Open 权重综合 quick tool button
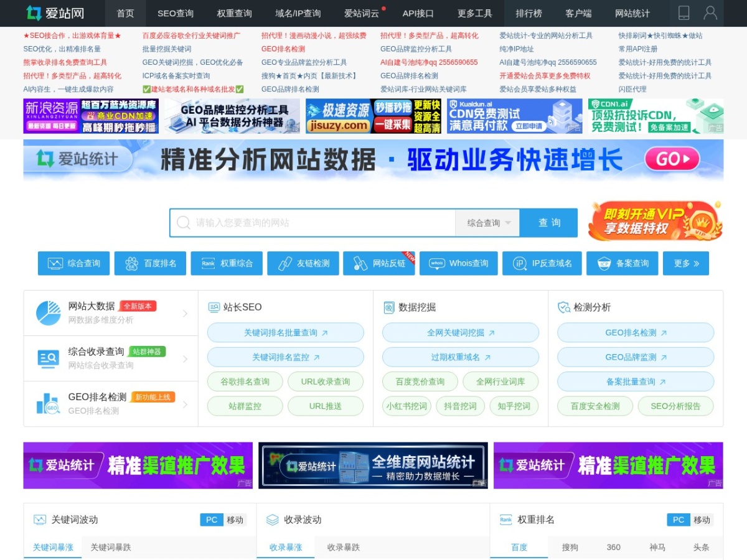 227,263
